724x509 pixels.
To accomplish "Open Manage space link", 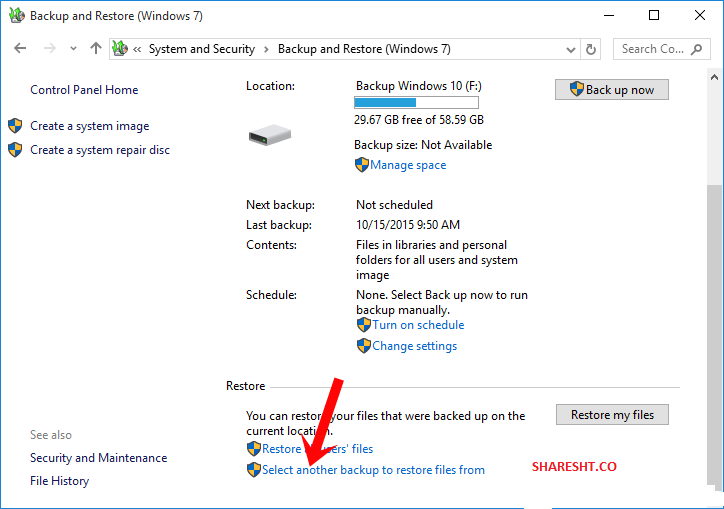I will (408, 165).
